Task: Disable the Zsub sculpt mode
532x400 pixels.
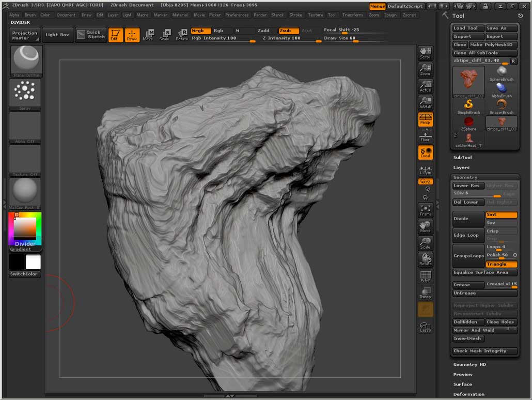Action: pyautogui.click(x=288, y=30)
